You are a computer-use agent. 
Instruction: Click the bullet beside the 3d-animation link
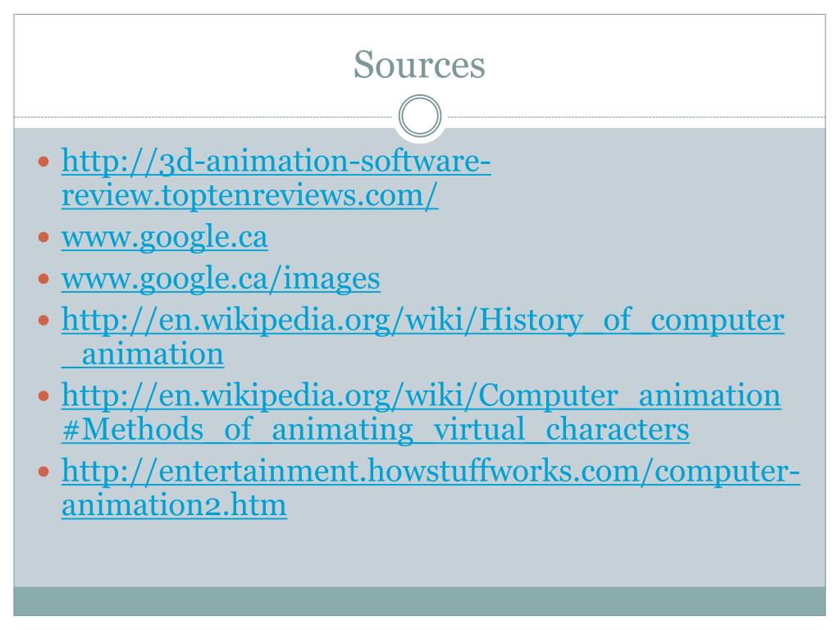[44, 161]
